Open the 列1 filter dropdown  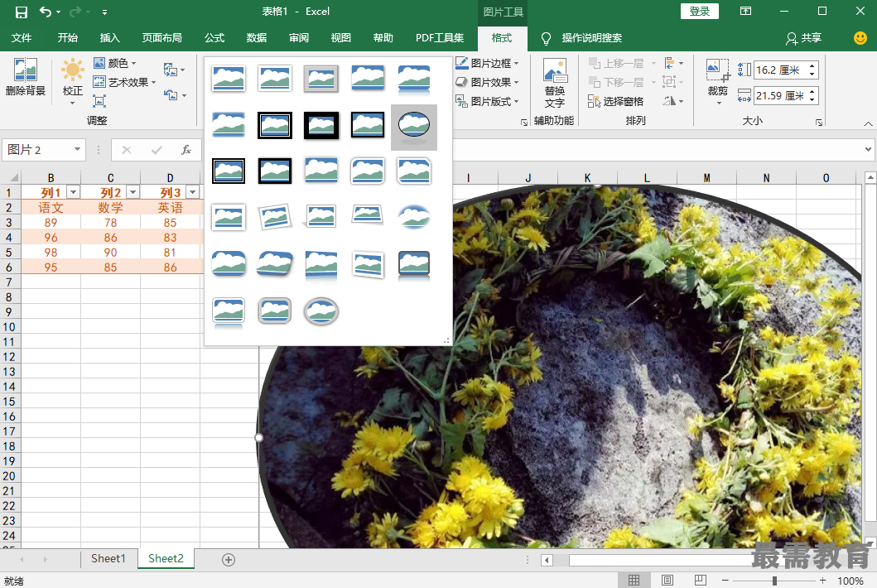[73, 192]
